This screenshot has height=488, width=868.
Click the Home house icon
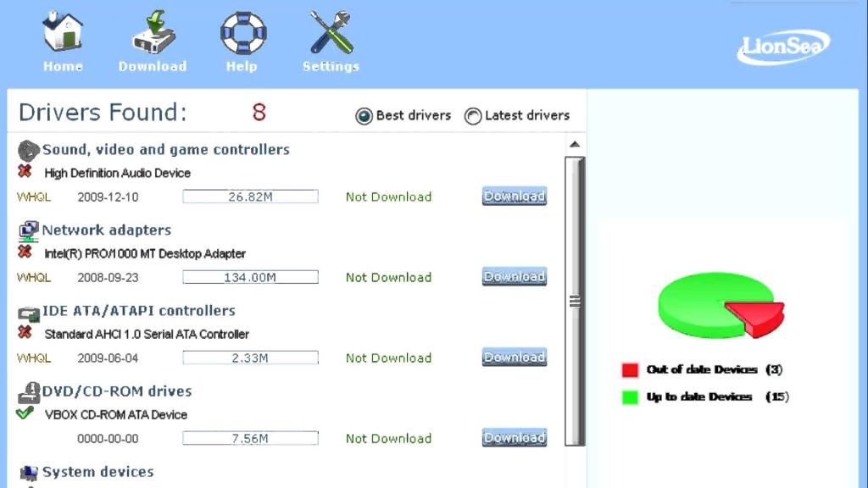tap(63, 33)
